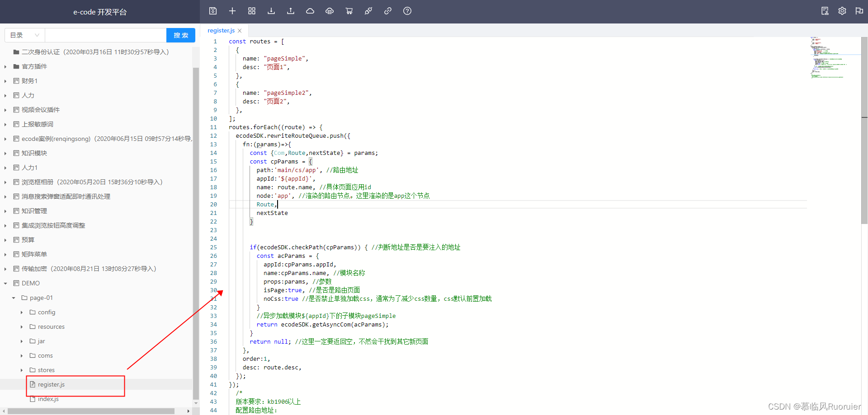Click the document log icon at top right
This screenshot has width=868, height=415.
[825, 11]
